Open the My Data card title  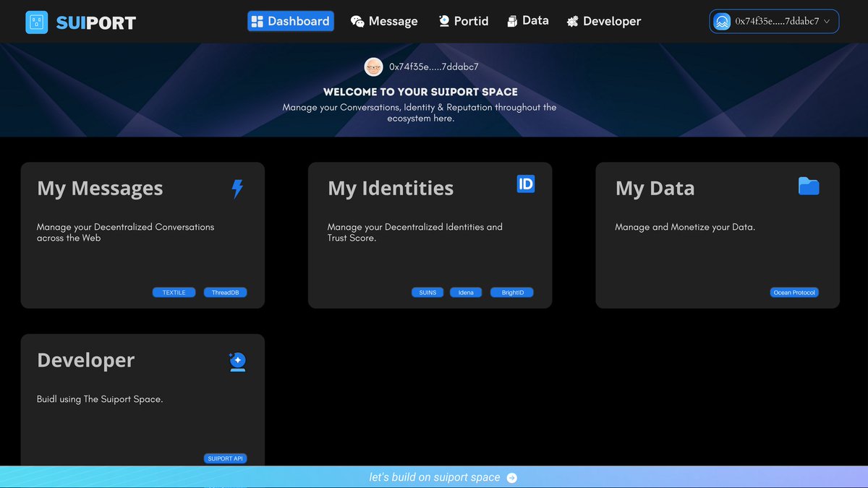click(655, 189)
